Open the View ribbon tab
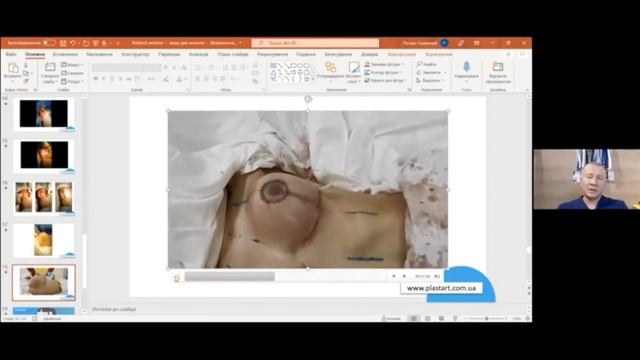 click(306, 54)
